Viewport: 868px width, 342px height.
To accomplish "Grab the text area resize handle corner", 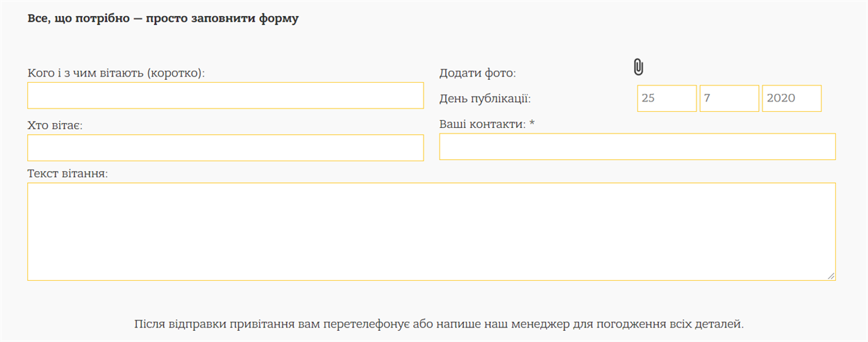I will [x=831, y=276].
